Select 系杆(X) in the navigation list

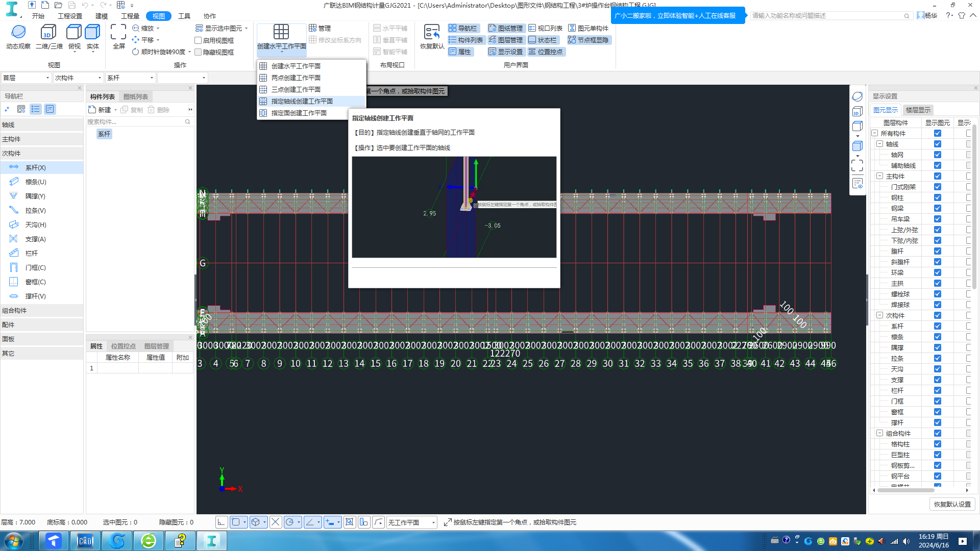(x=42, y=167)
